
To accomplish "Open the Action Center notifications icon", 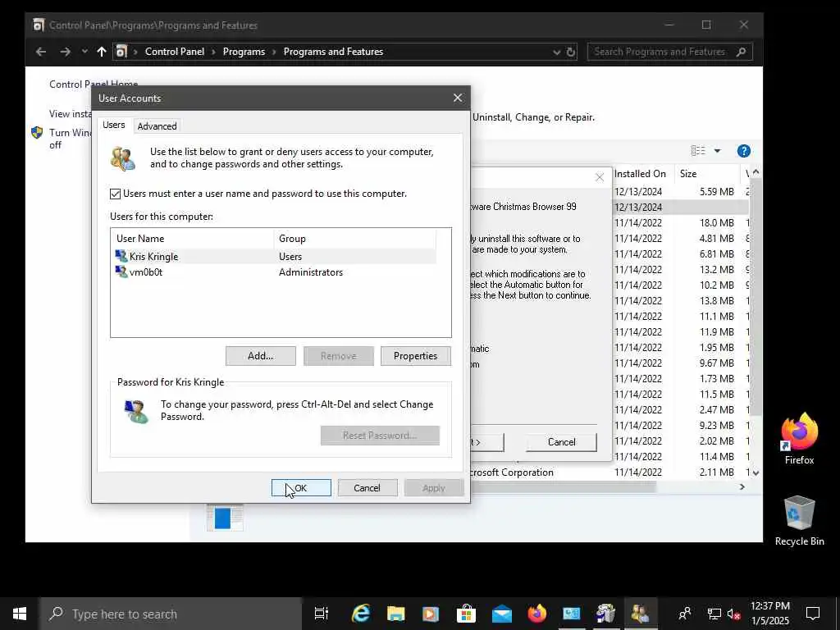I will click(x=813, y=614).
